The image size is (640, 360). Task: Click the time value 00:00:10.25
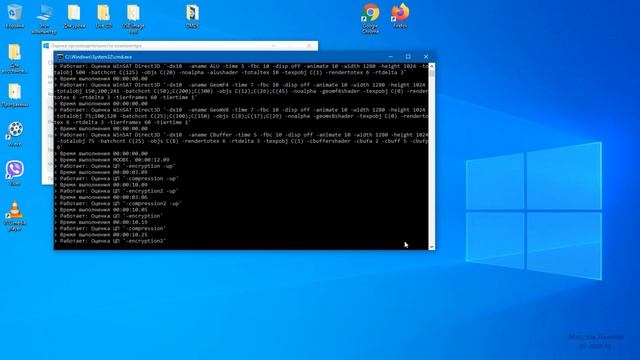[x=130, y=235]
